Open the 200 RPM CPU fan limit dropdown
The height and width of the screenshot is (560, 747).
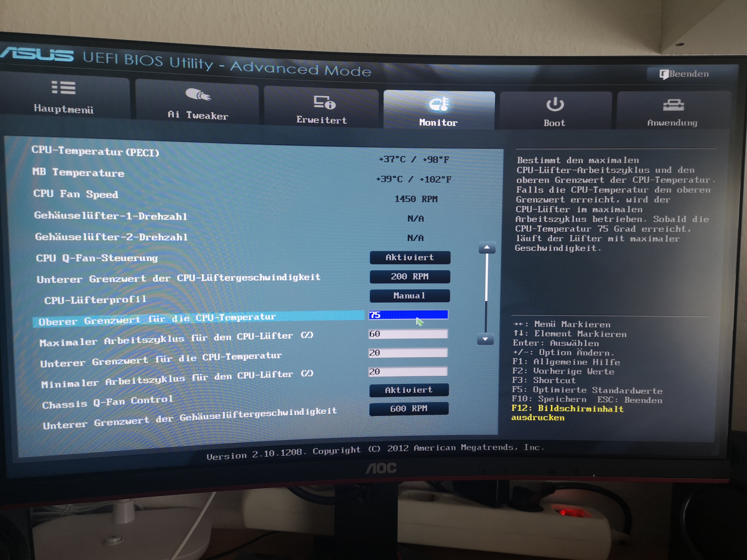coord(410,276)
